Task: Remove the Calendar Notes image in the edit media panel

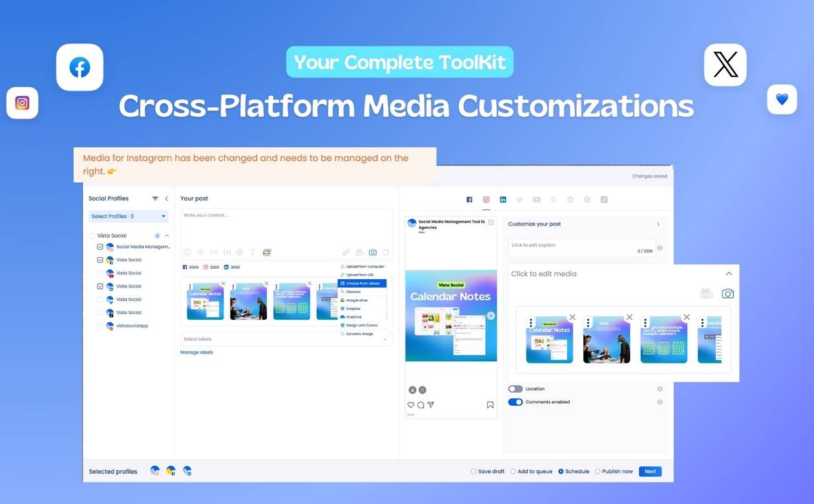Action: (572, 317)
